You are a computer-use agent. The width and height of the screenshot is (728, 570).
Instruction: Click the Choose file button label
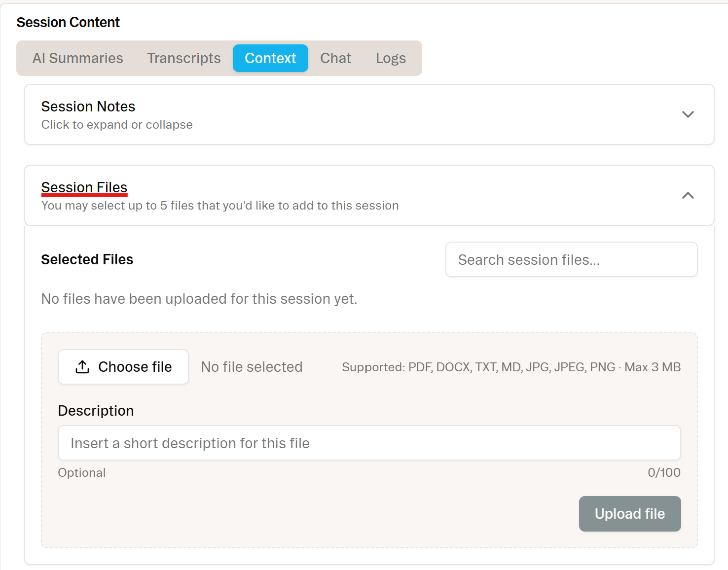135,367
